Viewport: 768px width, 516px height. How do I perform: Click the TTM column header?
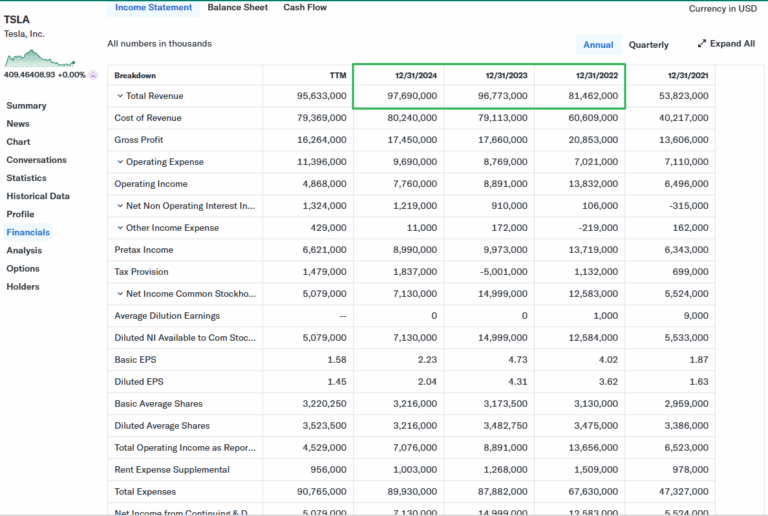click(x=337, y=76)
